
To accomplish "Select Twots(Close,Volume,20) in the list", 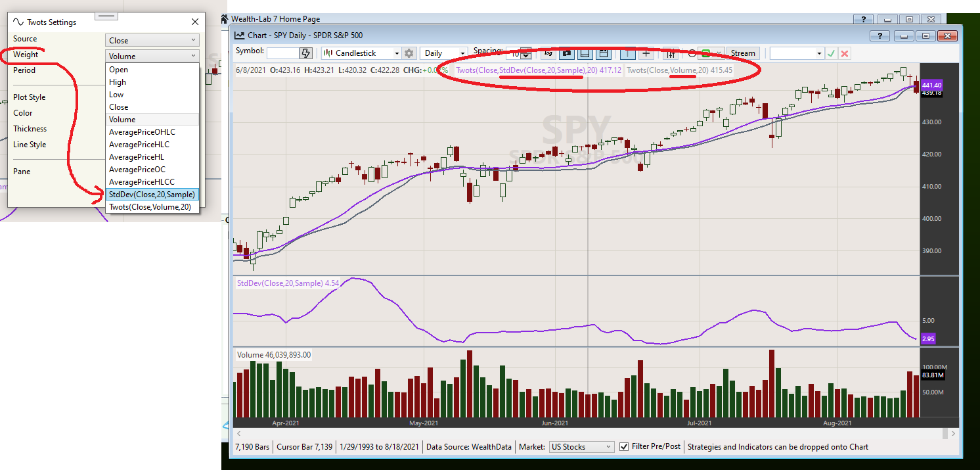I will tap(152, 207).
